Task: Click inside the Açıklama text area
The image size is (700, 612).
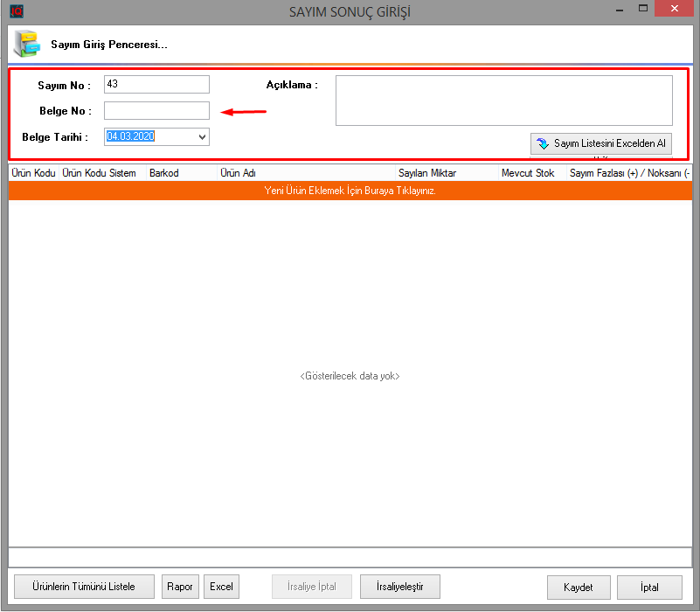Action: click(x=503, y=101)
